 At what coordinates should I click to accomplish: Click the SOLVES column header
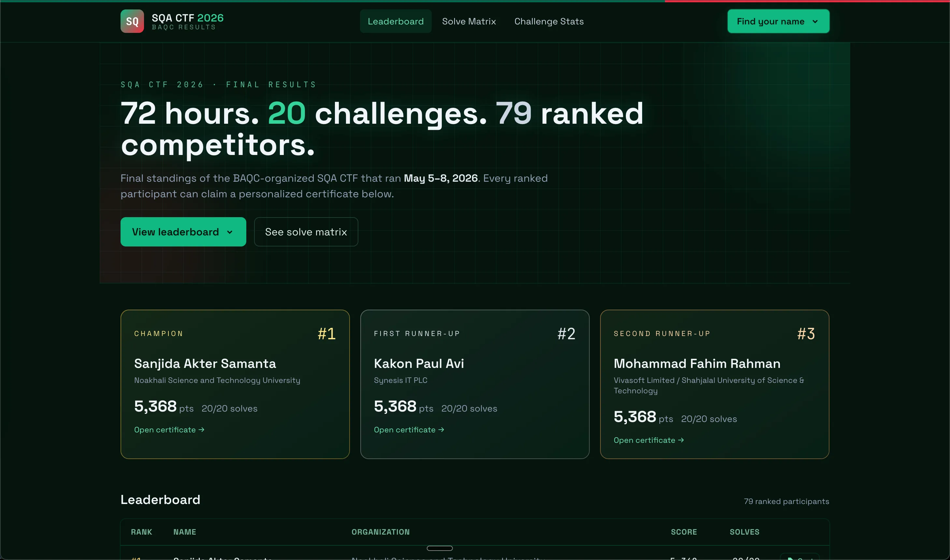point(744,532)
